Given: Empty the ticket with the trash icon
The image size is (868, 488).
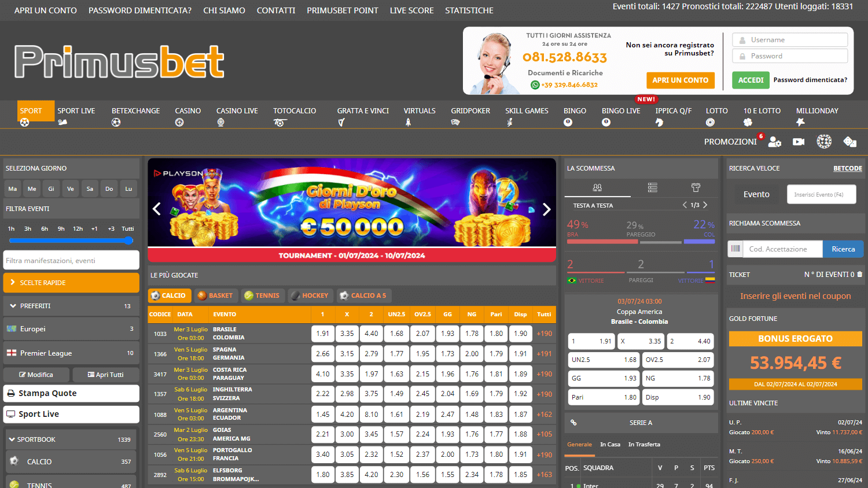Looking at the screenshot, I should coord(859,275).
